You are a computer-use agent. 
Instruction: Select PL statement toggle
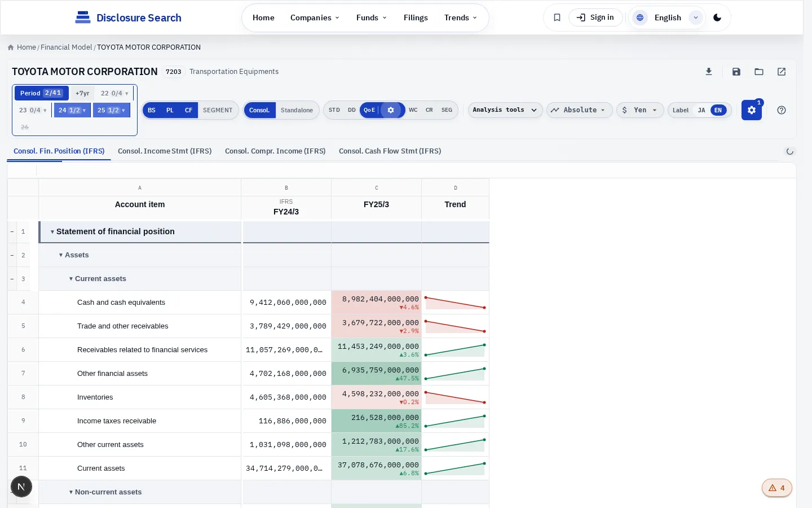pos(170,110)
